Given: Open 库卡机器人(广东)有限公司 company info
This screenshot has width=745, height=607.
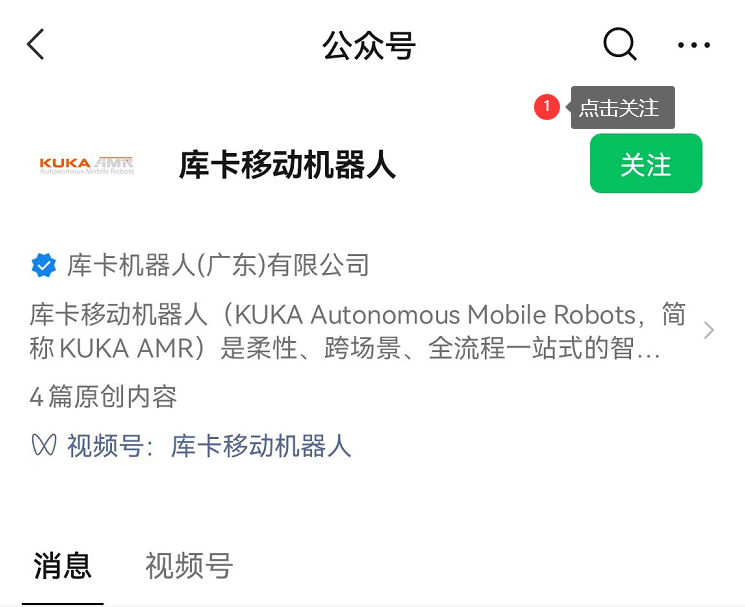Looking at the screenshot, I should point(218,265).
